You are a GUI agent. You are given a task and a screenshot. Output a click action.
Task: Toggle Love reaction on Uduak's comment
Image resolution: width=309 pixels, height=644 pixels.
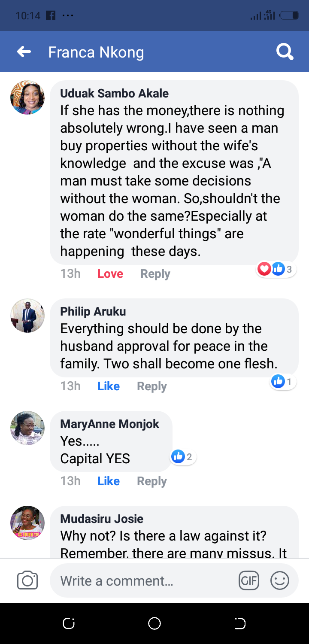pos(110,274)
